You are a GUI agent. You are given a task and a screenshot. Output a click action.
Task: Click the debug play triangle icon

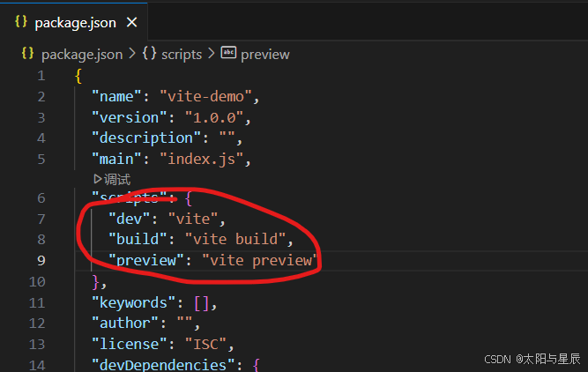(98, 179)
